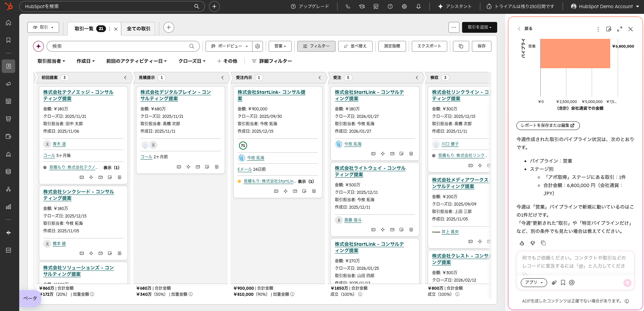Collapse the 初回提案 column
The image size is (644, 311).
point(125,78)
